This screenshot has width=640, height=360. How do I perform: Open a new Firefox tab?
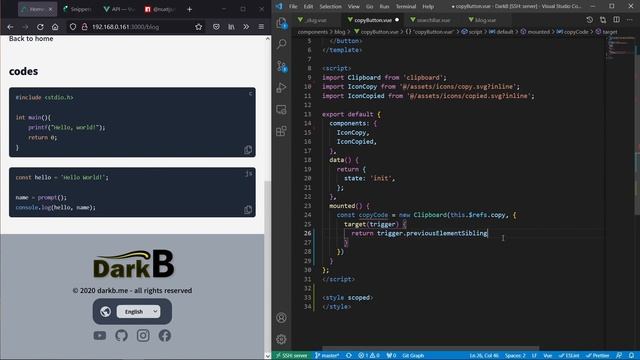click(x=189, y=9)
